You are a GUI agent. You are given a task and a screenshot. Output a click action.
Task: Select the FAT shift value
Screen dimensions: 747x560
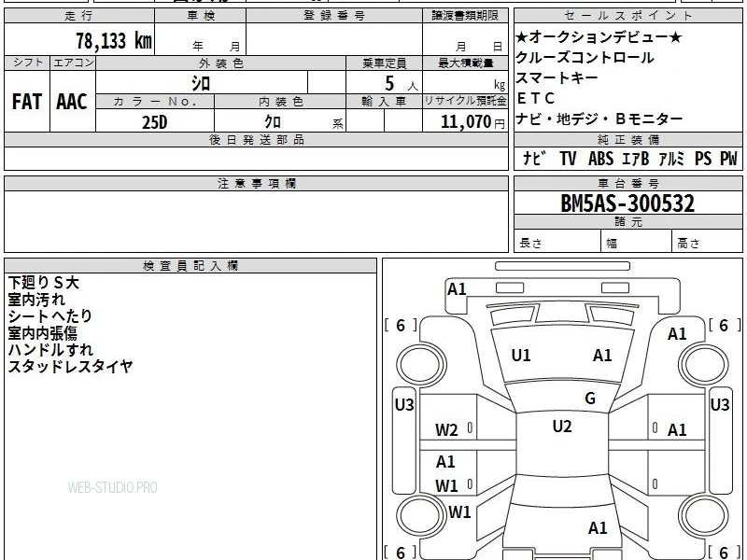[27, 102]
